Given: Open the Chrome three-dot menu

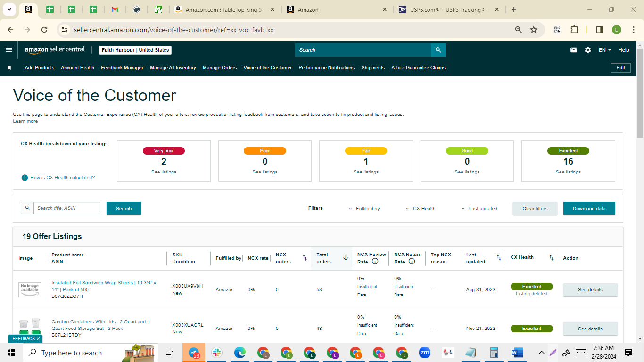Looking at the screenshot, I should [x=633, y=30].
